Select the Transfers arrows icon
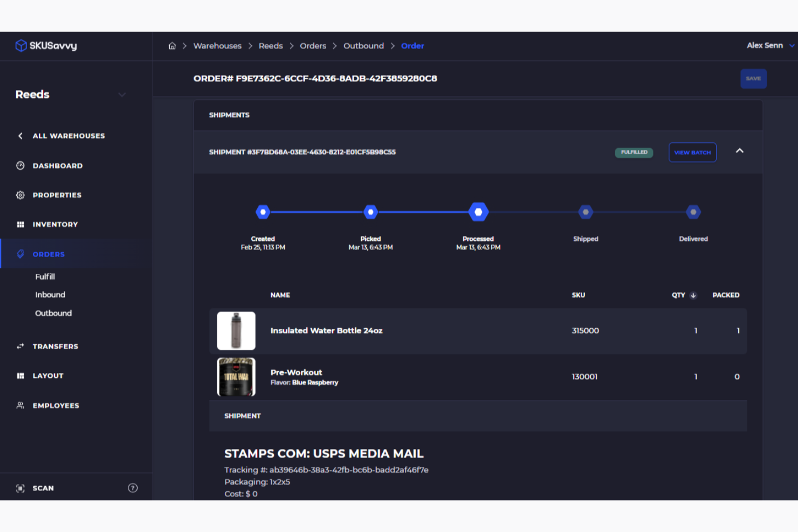 pyautogui.click(x=20, y=346)
